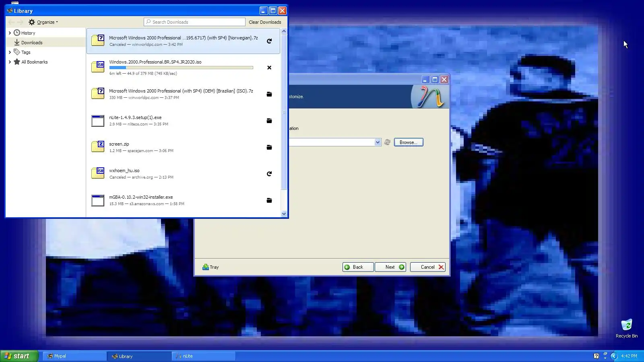
Task: Send nLite to Tray
Action: coord(211,267)
